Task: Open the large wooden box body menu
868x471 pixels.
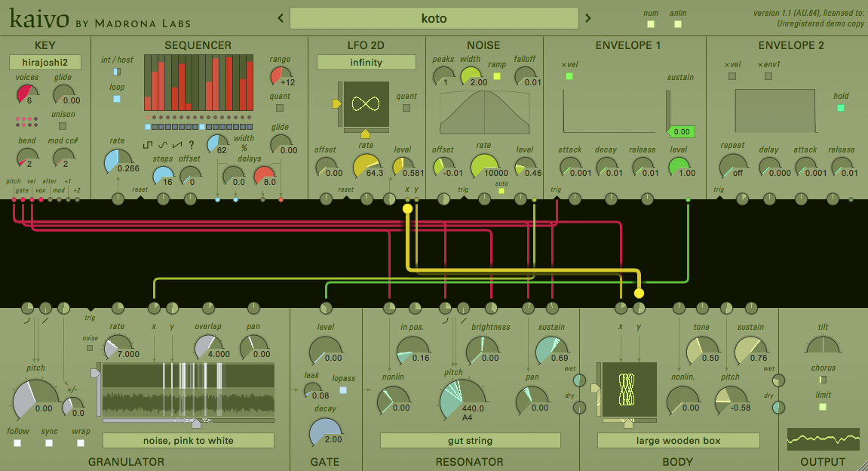Action: tap(678, 441)
